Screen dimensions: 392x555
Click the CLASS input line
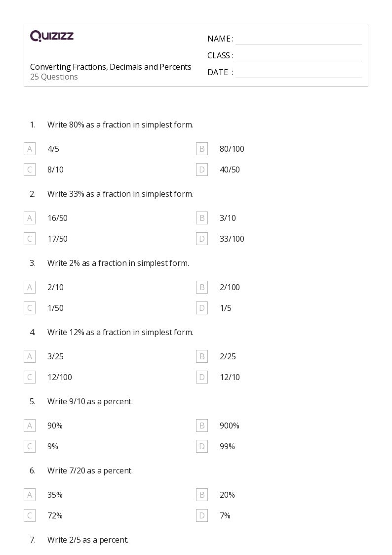(299, 55)
